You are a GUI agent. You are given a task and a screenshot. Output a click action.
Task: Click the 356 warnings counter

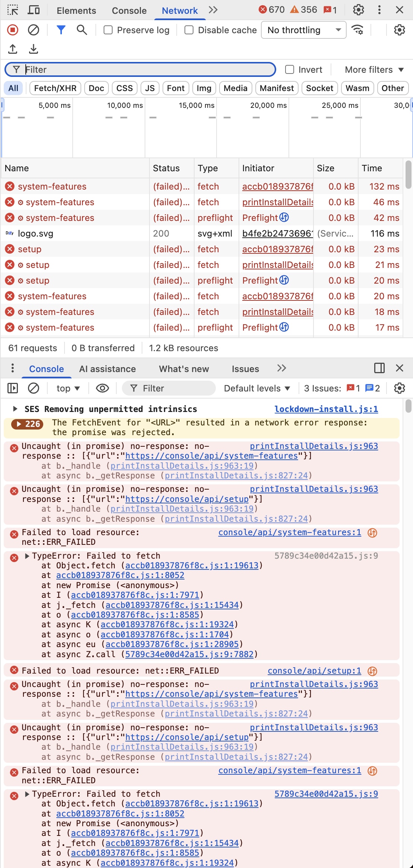(x=304, y=10)
